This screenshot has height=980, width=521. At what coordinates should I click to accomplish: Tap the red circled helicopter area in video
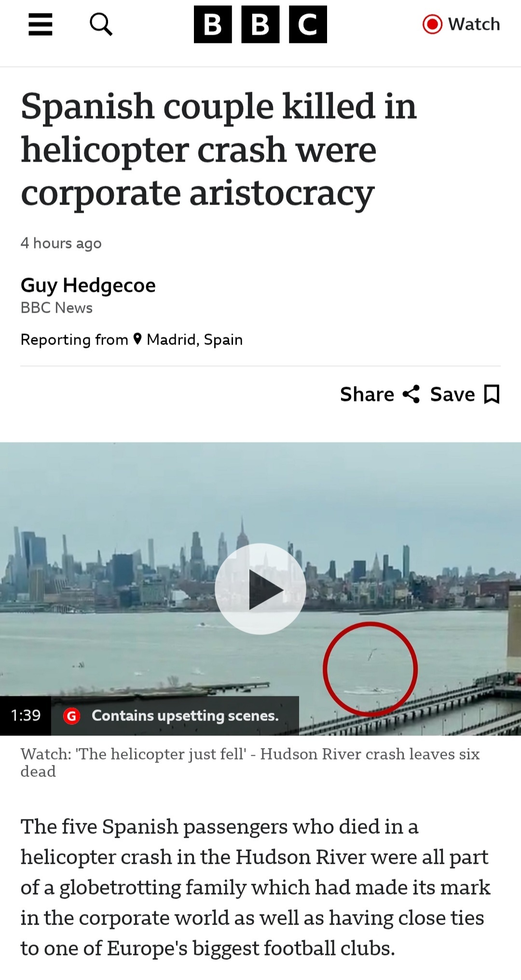click(370, 669)
